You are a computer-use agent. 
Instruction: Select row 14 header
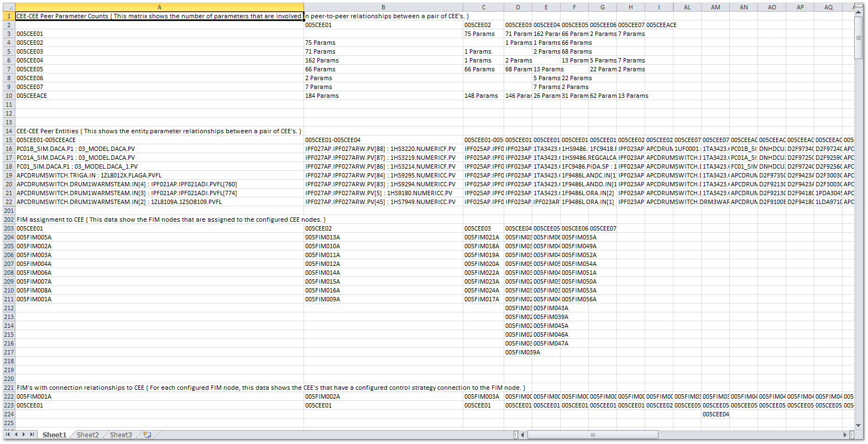coord(9,131)
